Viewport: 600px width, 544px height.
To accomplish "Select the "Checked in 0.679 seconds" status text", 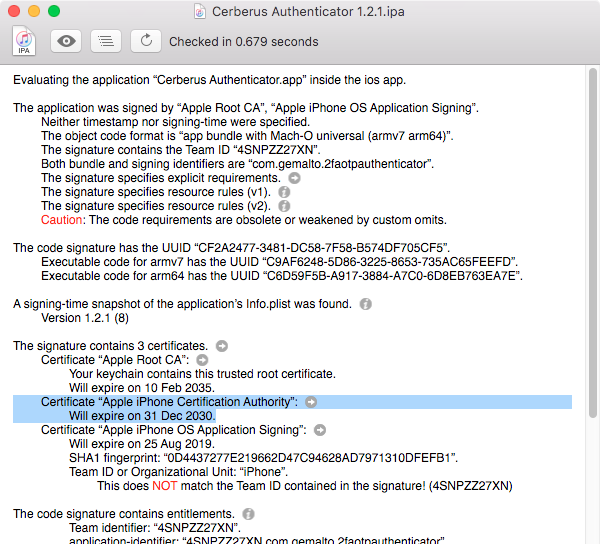I will coord(244,41).
